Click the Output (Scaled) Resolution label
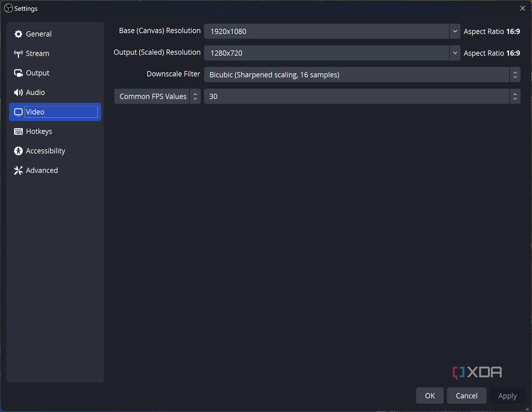Viewport: 532px width, 412px height. (157, 53)
